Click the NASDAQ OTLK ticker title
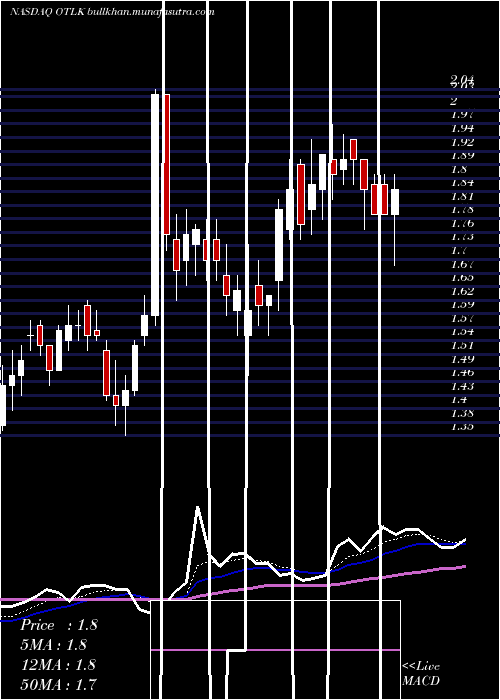 tap(47, 12)
